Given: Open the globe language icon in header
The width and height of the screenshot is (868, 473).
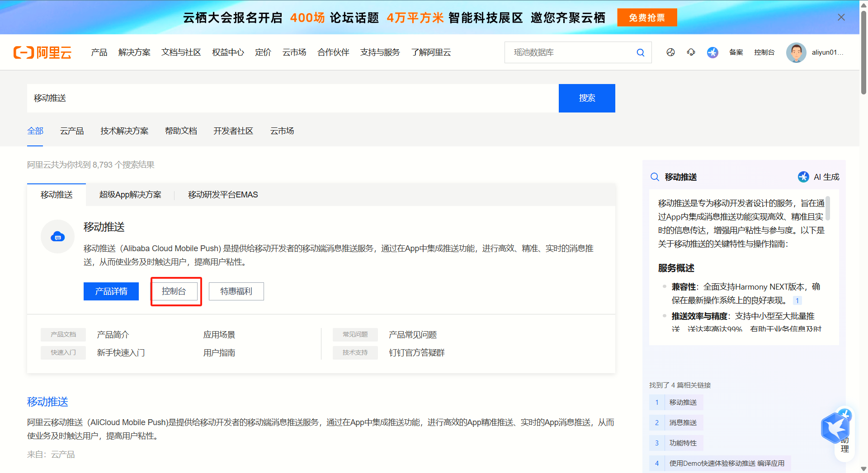Looking at the screenshot, I should click(670, 52).
